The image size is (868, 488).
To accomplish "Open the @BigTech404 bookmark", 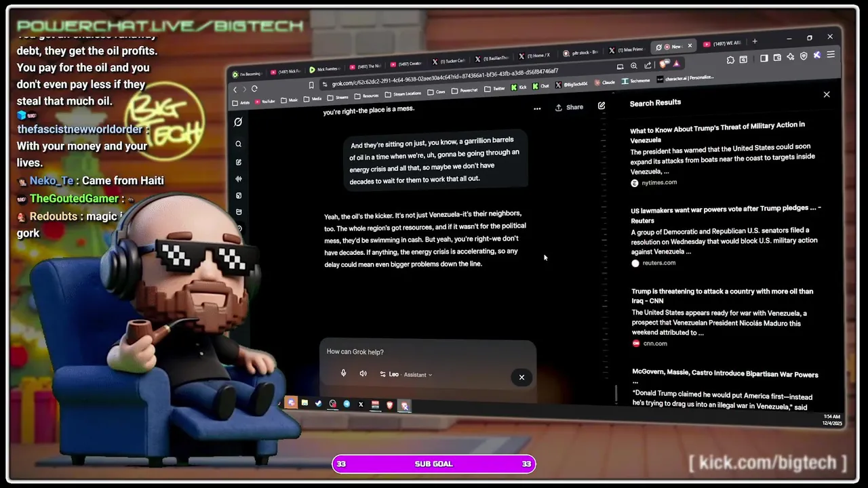I will (572, 85).
